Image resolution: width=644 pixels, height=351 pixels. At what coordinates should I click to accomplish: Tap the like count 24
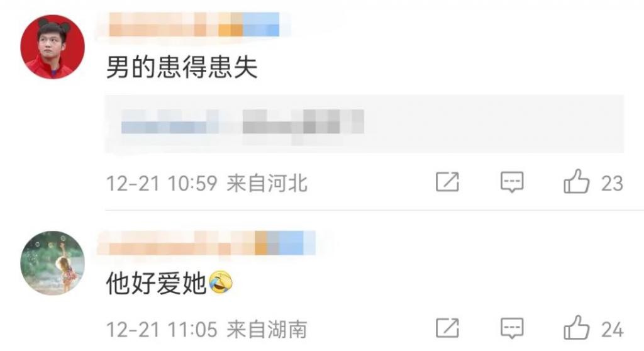613,330
